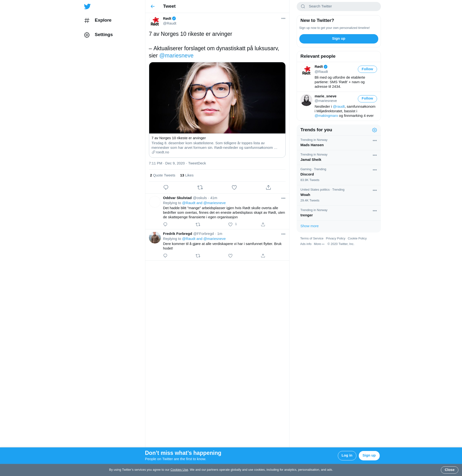Open Ads info link
462x476 pixels.
(306, 244)
